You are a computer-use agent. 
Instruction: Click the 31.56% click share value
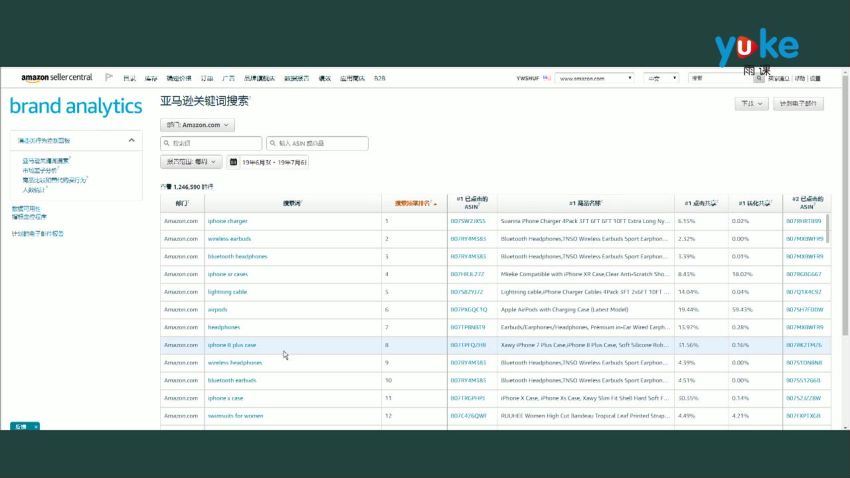pyautogui.click(x=687, y=345)
